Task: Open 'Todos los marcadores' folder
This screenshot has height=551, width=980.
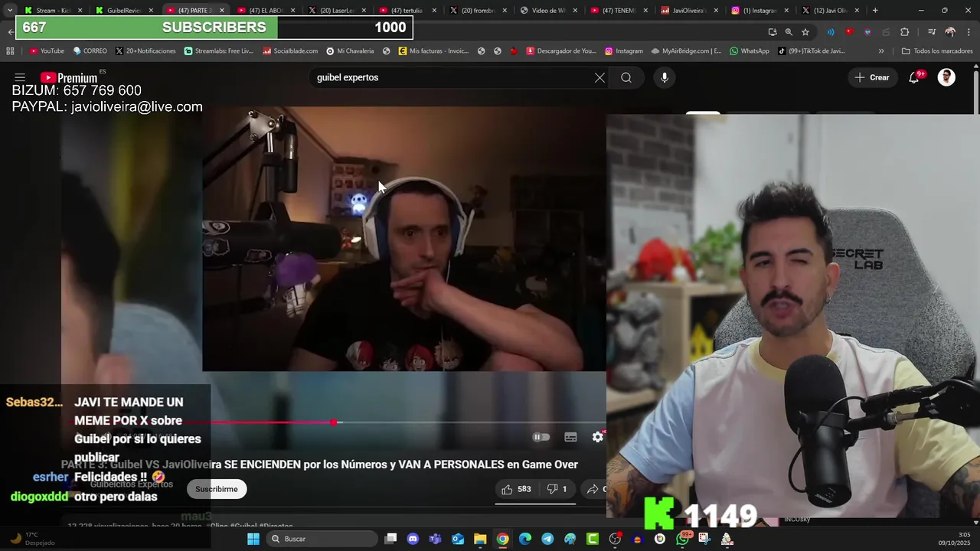Action: (937, 51)
